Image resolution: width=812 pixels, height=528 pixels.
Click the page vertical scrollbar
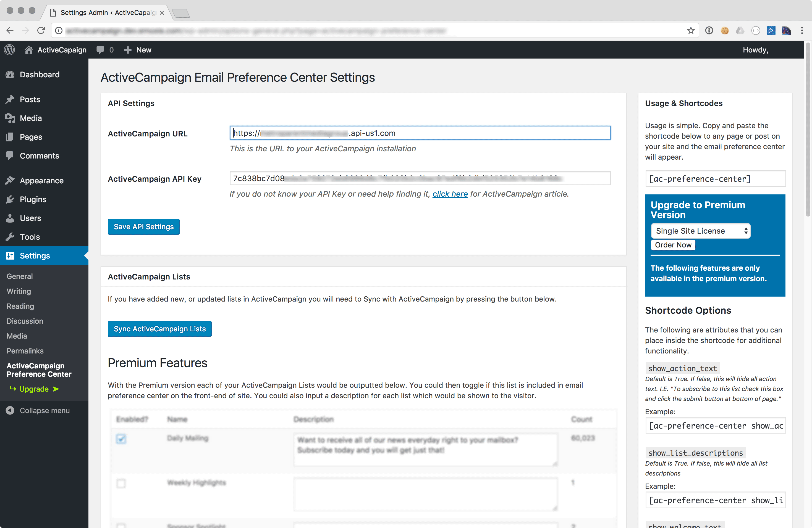click(x=808, y=130)
